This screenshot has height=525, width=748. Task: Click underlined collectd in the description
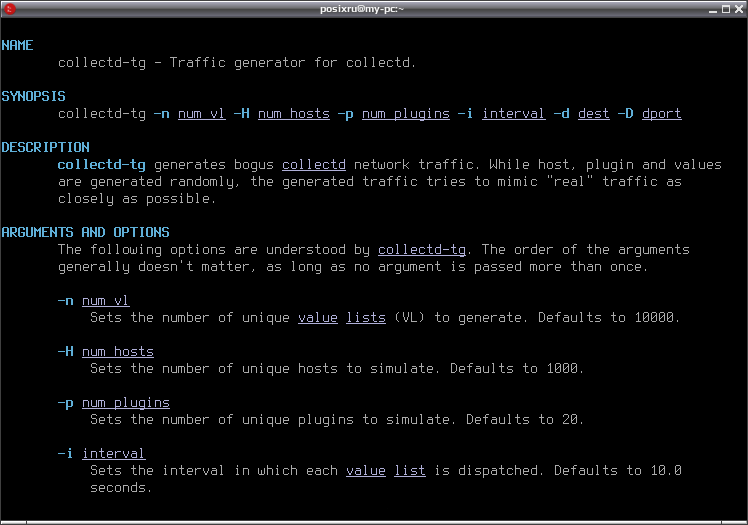(x=314, y=165)
